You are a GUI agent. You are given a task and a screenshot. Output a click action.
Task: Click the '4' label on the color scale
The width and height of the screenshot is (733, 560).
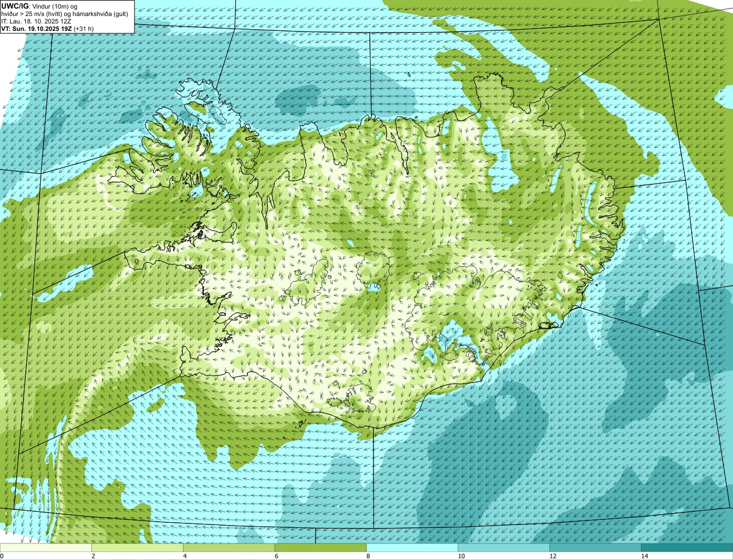click(x=184, y=556)
